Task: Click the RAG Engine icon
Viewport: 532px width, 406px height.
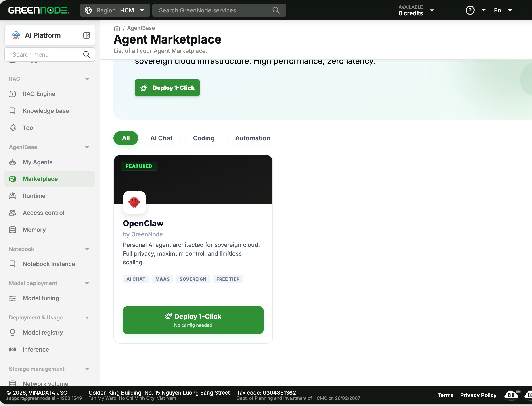Action: coord(13,94)
